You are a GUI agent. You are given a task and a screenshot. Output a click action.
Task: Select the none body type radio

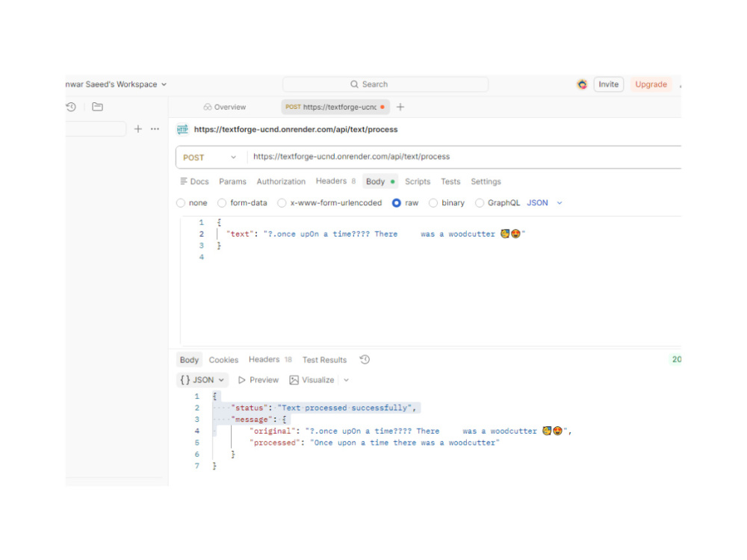(181, 203)
